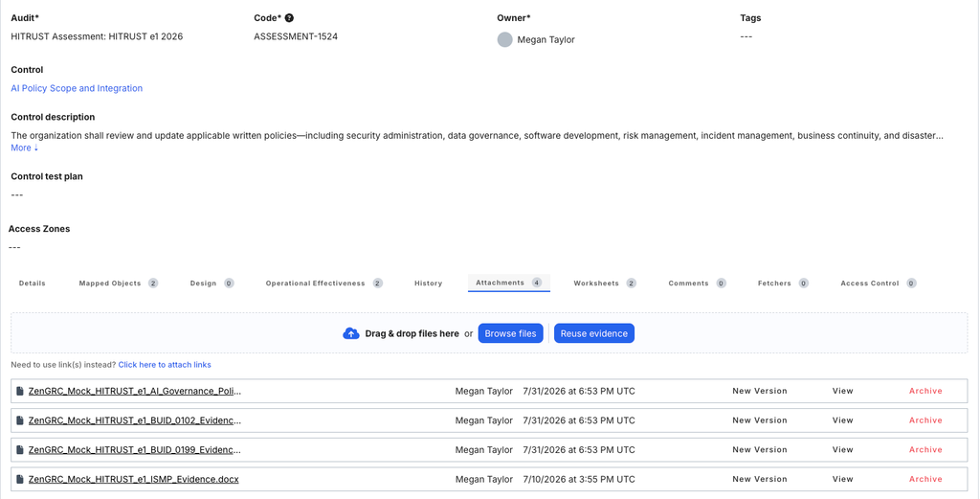Click file icon of BUID_0199 evidence attachment
This screenshot has width=980, height=499.
point(21,450)
